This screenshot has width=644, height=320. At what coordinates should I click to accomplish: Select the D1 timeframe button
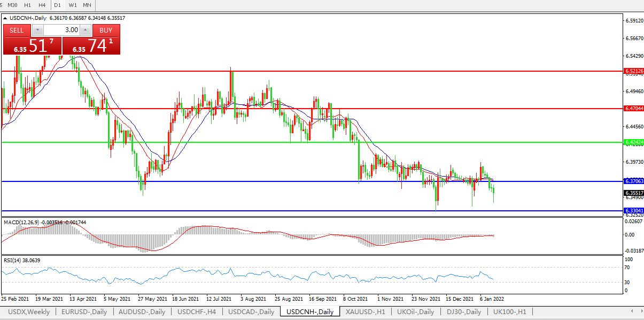pyautogui.click(x=57, y=5)
